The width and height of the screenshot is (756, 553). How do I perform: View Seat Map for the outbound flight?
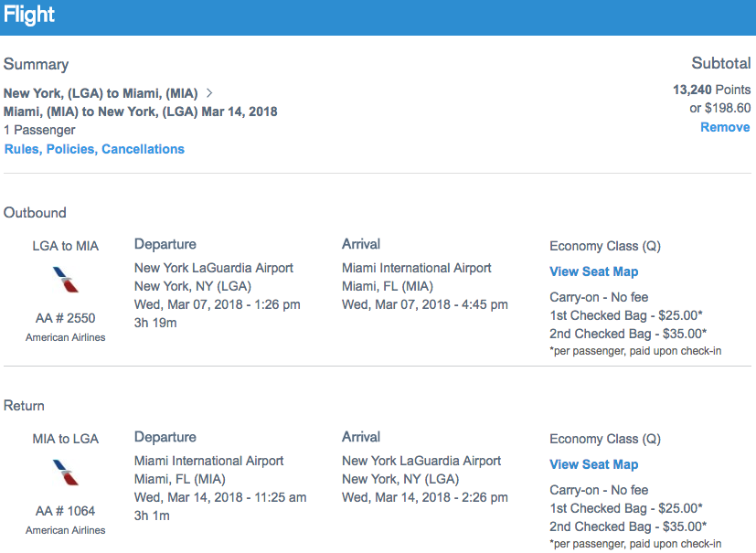593,271
